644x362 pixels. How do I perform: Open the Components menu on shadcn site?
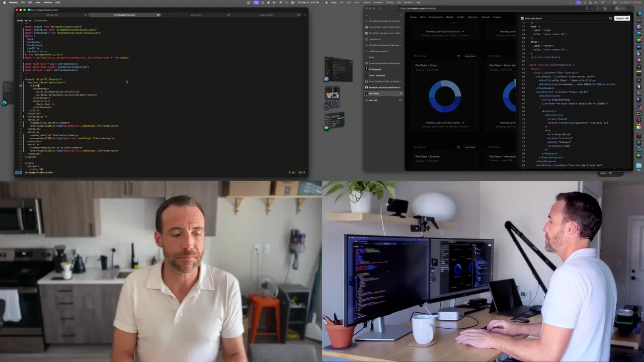pos(436,17)
